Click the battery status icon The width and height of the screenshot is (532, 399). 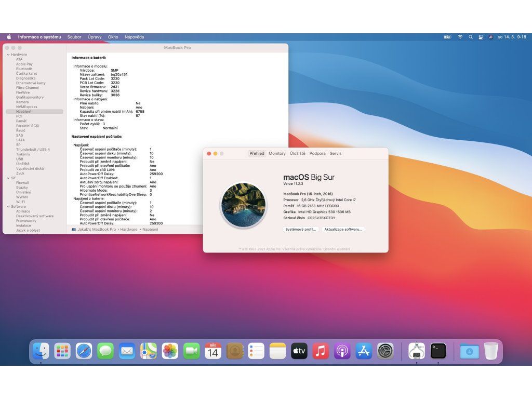coord(447,37)
